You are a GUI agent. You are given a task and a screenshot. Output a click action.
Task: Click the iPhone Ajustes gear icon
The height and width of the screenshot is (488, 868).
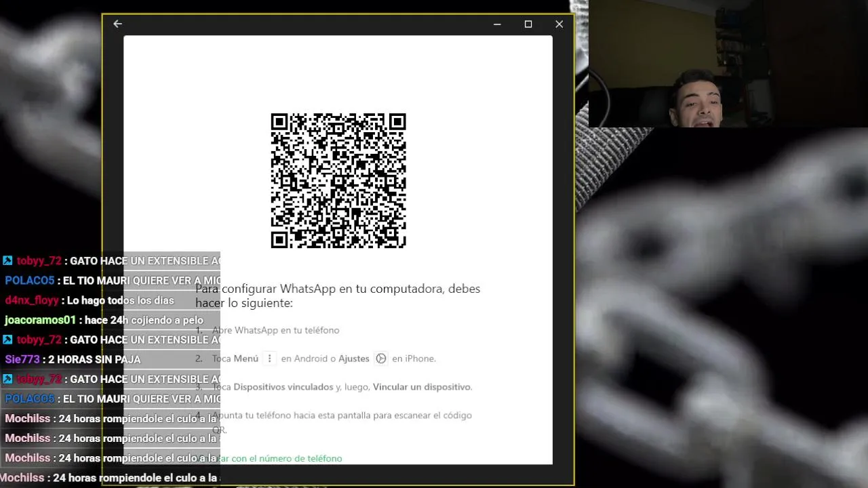[x=381, y=359]
